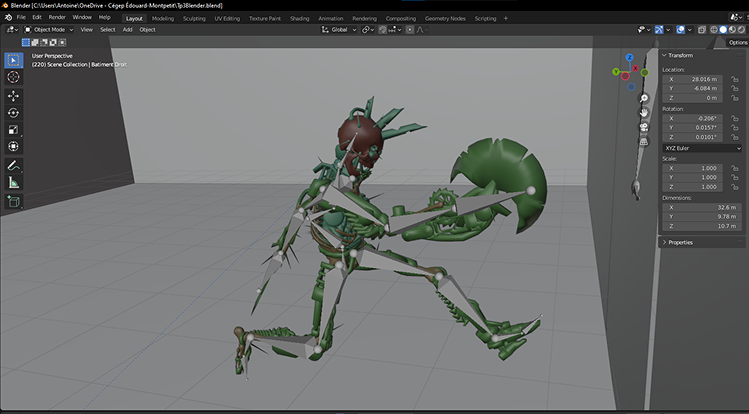Open the Add menu in viewport header
The height and width of the screenshot is (414, 749).
click(129, 30)
